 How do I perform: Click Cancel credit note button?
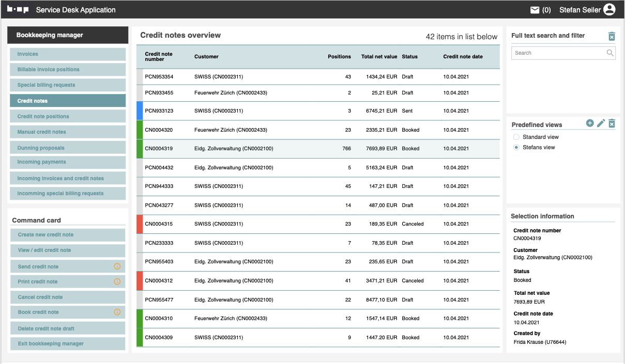tap(68, 297)
